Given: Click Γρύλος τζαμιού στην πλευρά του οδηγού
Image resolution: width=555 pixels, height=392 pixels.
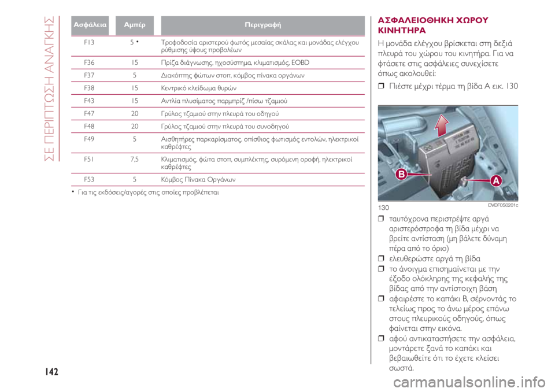Looking at the screenshot, I should pos(220,114).
